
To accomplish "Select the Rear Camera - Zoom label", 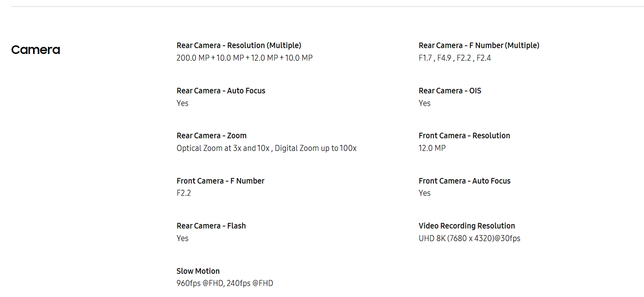I will point(211,136).
